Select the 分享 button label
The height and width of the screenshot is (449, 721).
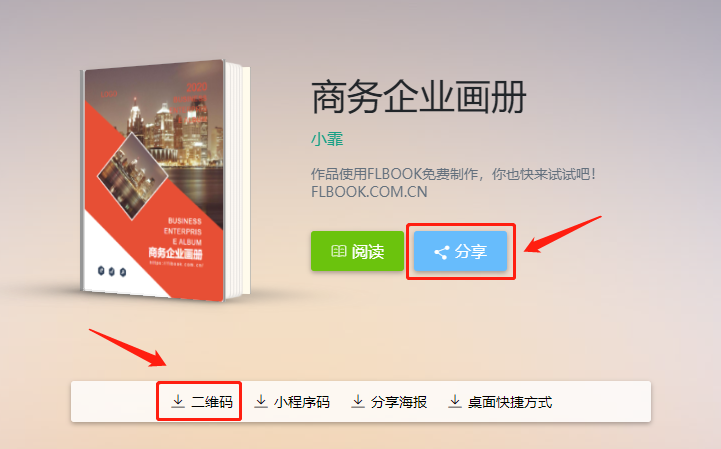coord(471,252)
